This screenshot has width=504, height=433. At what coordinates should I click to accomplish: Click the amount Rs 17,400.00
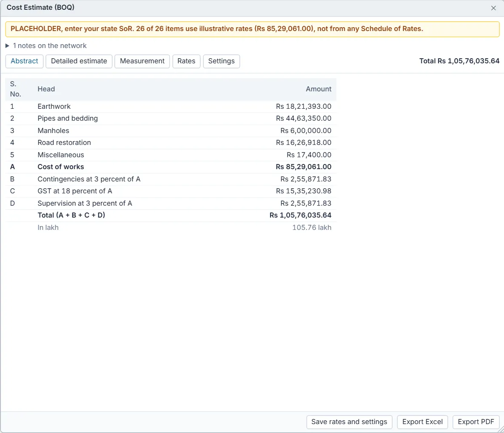309,155
